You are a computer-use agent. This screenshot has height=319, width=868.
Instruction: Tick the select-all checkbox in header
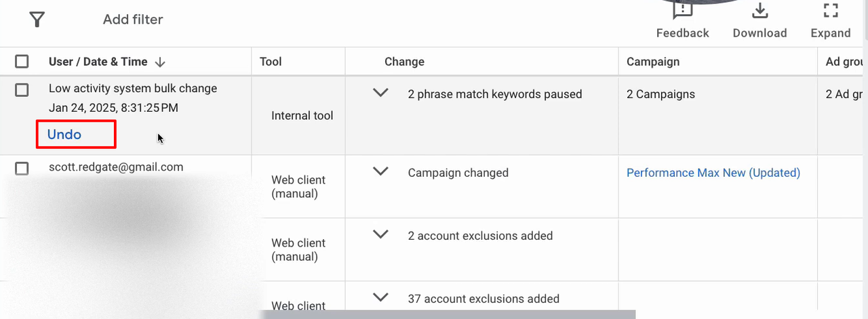[x=22, y=62]
